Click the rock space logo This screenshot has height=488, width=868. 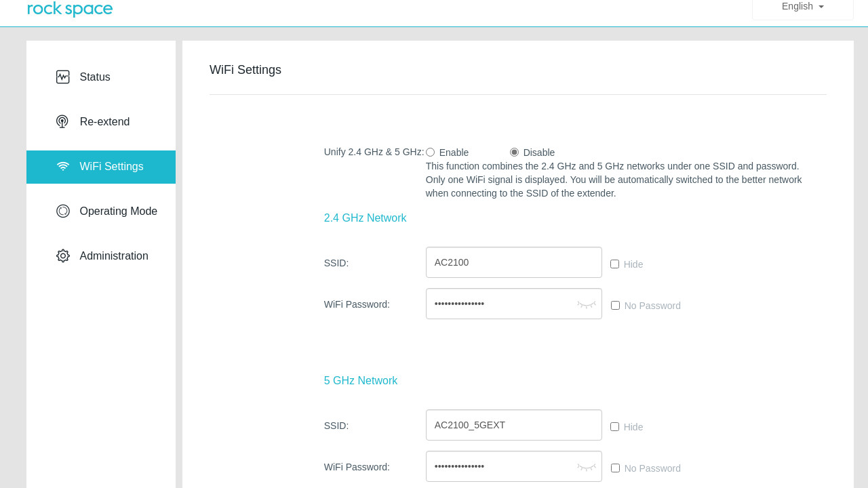pyautogui.click(x=70, y=9)
